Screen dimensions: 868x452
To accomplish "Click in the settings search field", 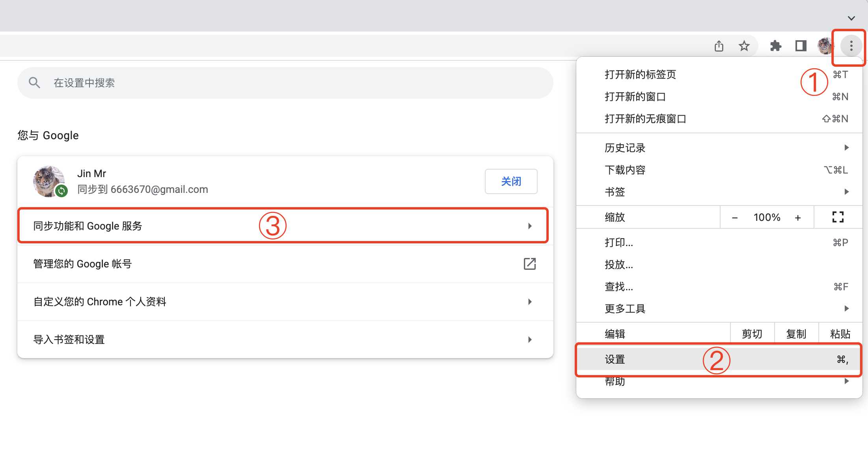I will point(285,82).
